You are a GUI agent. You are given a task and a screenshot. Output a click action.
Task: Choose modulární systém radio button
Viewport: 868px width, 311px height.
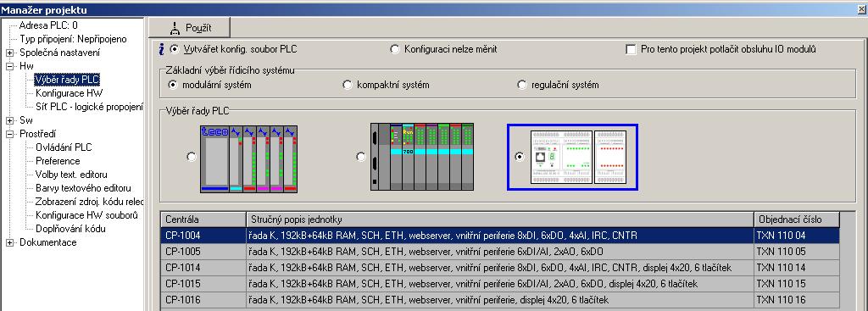(x=173, y=85)
